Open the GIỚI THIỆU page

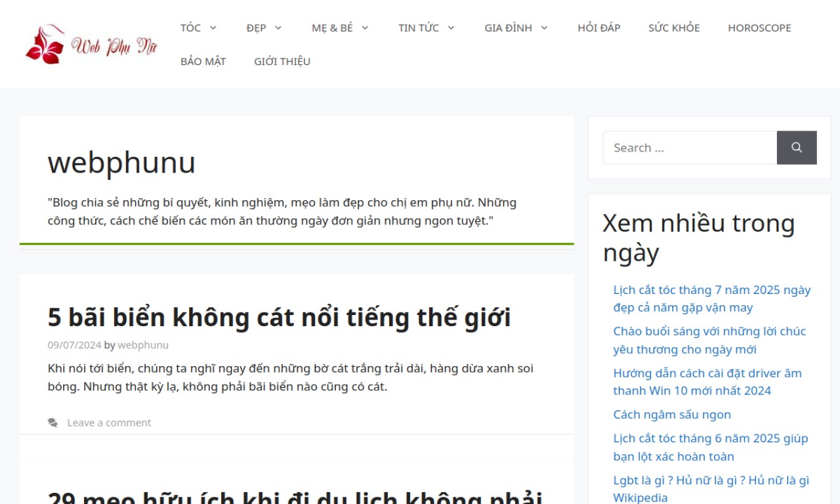click(x=282, y=61)
